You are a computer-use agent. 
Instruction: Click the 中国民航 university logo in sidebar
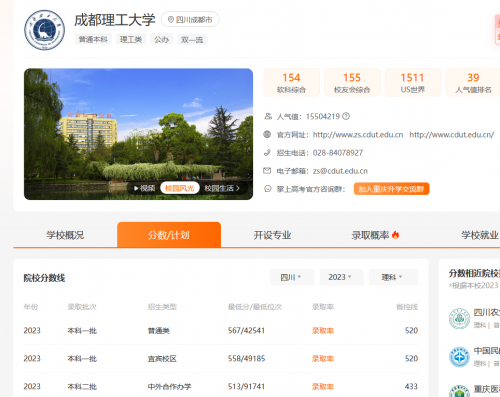point(459,357)
